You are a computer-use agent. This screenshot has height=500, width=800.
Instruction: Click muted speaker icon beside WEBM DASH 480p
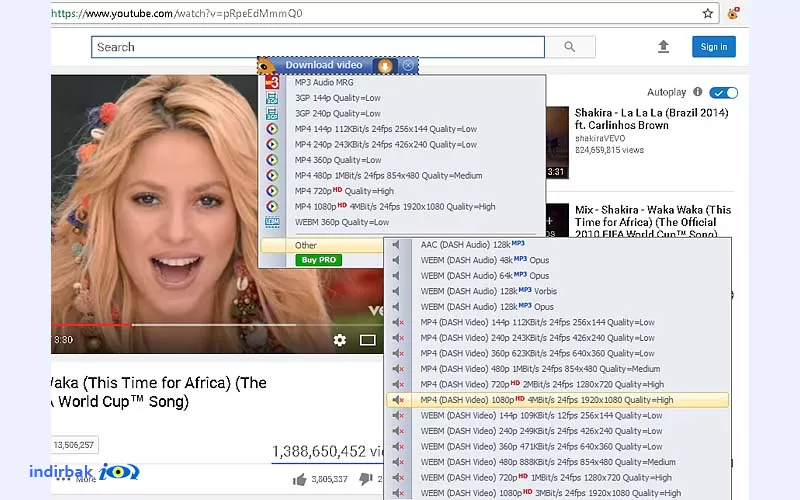[397, 462]
